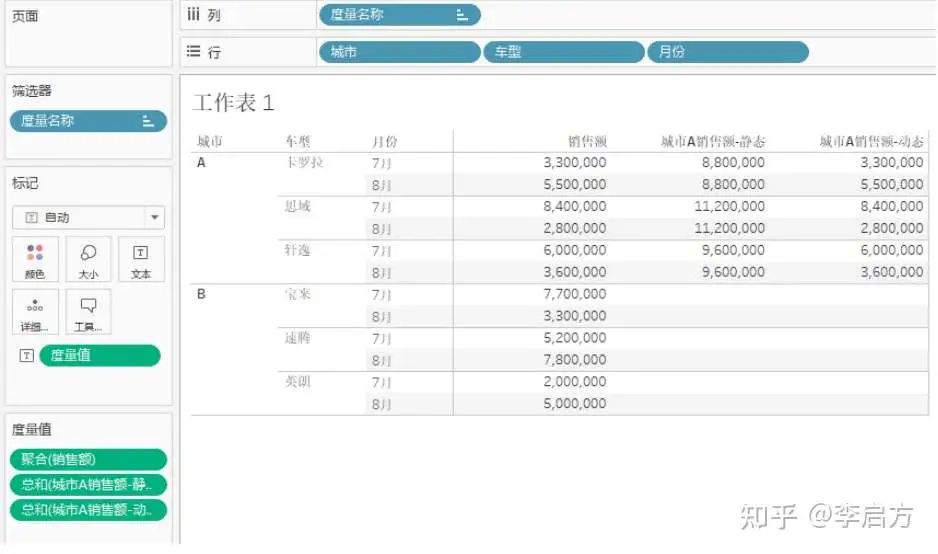Click the 7,800,000 sales cell
938x554 pixels.
(574, 360)
